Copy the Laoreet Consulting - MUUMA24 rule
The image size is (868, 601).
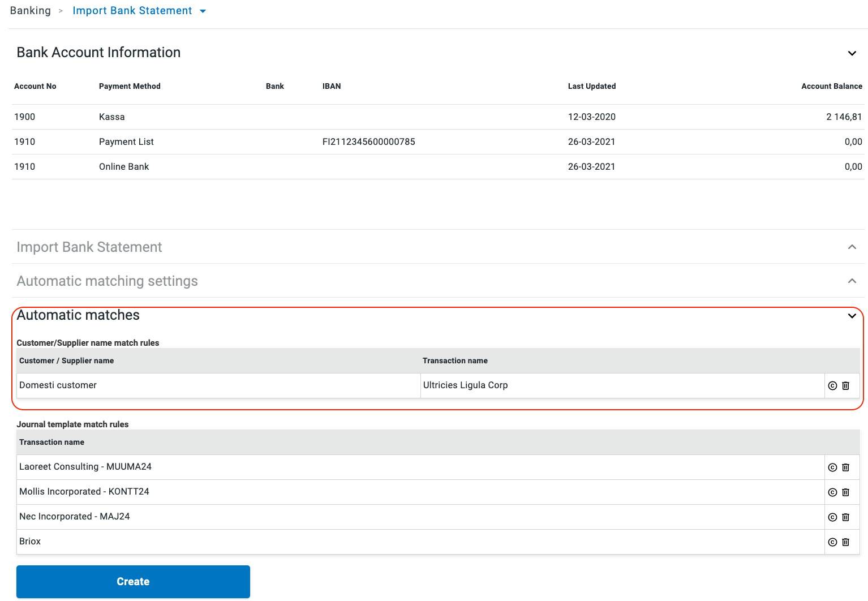pyautogui.click(x=832, y=467)
